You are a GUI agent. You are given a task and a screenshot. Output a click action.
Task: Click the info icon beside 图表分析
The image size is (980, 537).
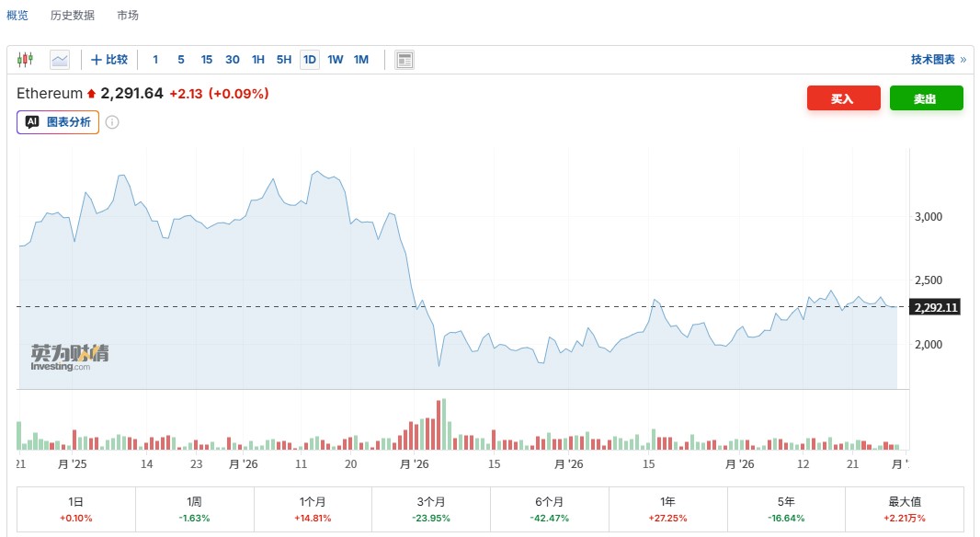[112, 122]
